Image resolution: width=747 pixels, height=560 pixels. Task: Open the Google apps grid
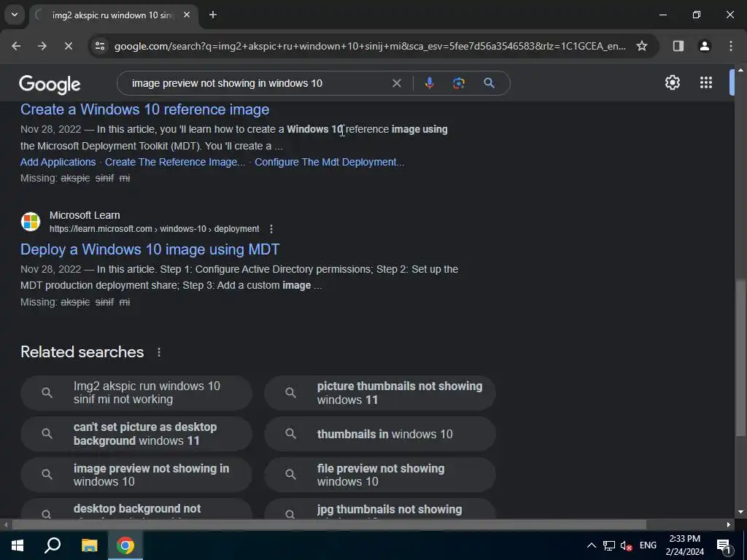point(706,82)
